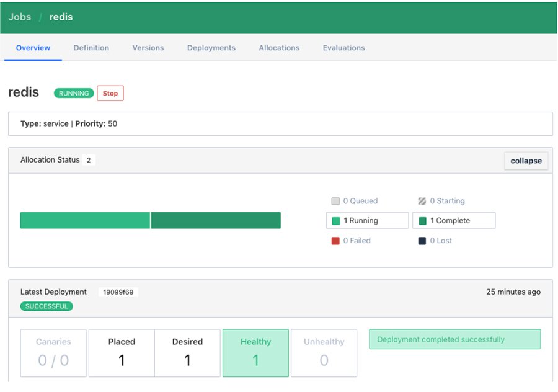Select the Evaluations tab

tap(343, 47)
